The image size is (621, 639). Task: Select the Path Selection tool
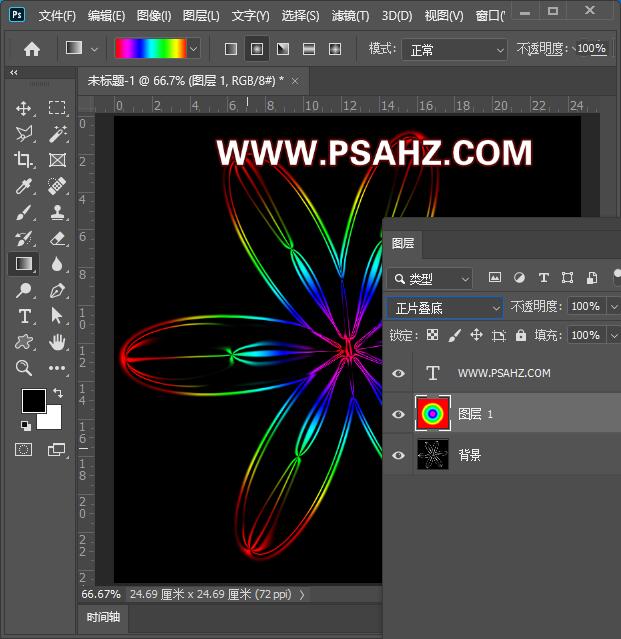click(x=57, y=316)
